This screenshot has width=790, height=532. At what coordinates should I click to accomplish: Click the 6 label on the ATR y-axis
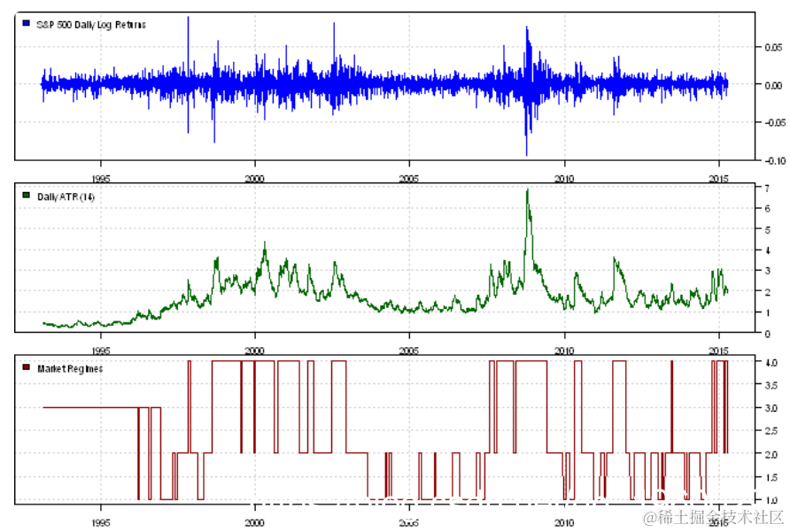[x=767, y=209]
